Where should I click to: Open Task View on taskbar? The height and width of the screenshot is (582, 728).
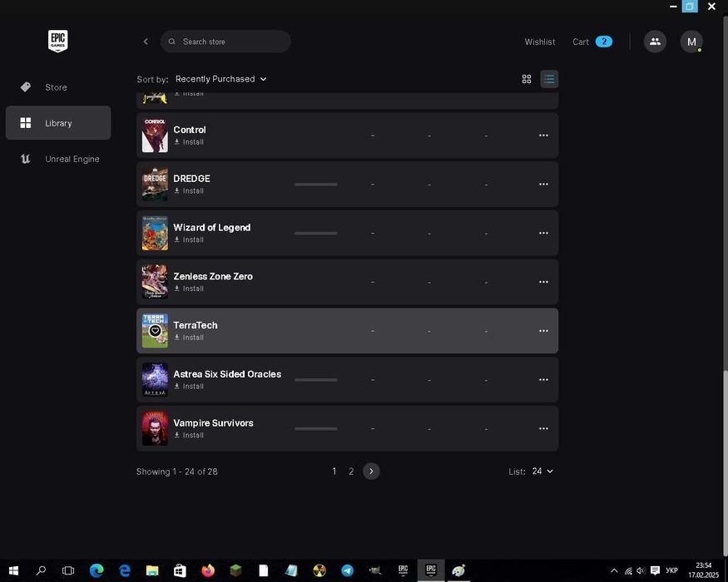pos(67,570)
